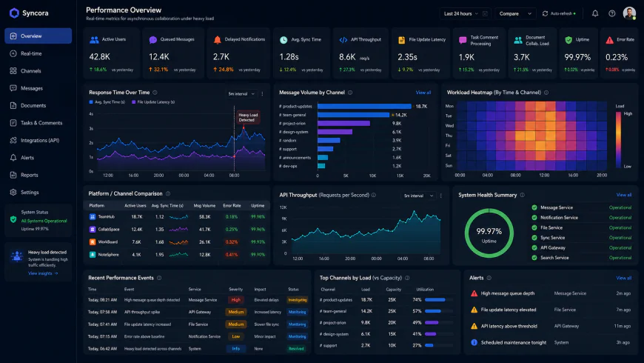Image resolution: width=644 pixels, height=363 pixels.
Task: Click the Syncora logo icon
Action: tap(14, 13)
